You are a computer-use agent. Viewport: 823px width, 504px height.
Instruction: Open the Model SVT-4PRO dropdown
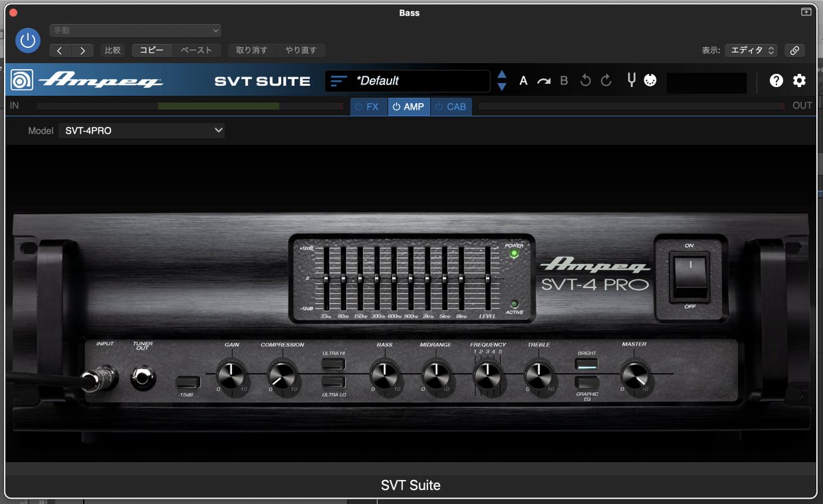click(x=141, y=130)
